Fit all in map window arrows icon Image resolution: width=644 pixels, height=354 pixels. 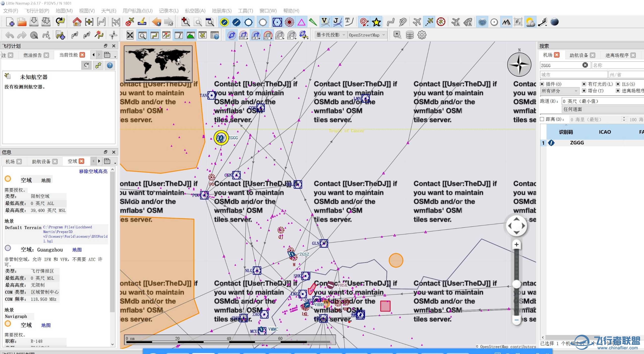tap(130, 35)
